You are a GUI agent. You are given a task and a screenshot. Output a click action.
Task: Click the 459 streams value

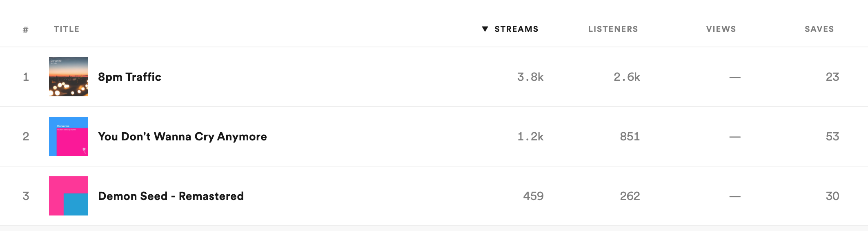tap(533, 196)
